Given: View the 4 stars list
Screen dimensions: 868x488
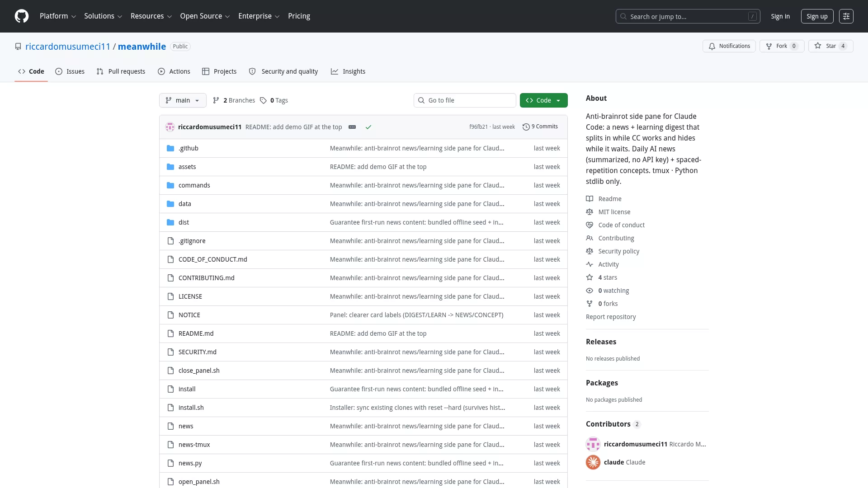Looking at the screenshot, I should pos(601,277).
